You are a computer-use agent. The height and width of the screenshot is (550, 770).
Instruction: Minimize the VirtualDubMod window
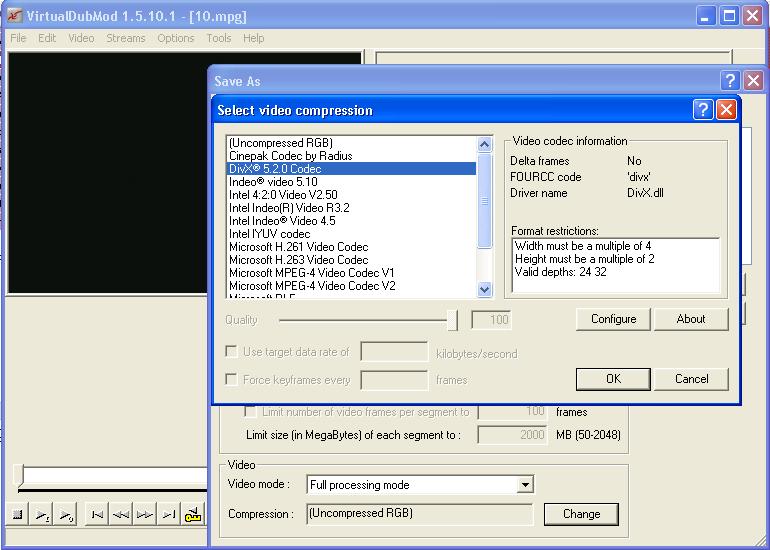coord(705,16)
